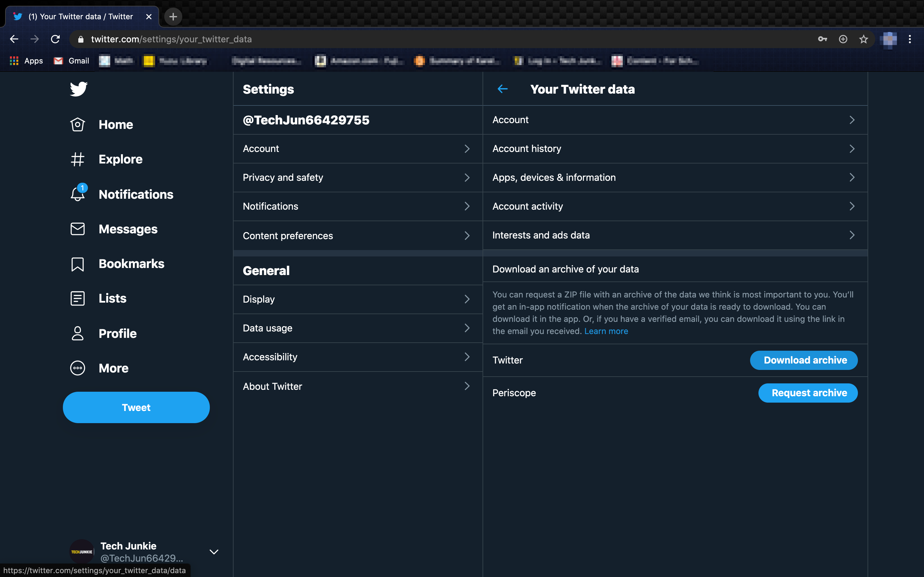
Task: Reload the page in browser
Action: 56,39
